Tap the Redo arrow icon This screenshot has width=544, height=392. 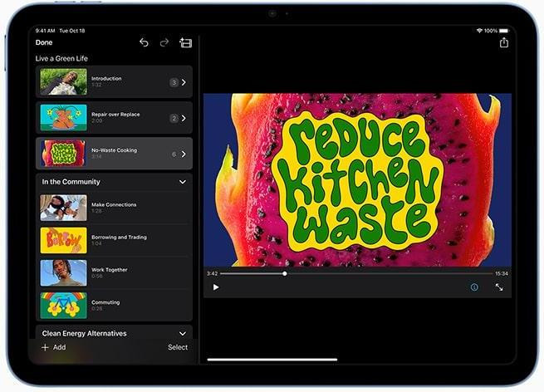(164, 42)
